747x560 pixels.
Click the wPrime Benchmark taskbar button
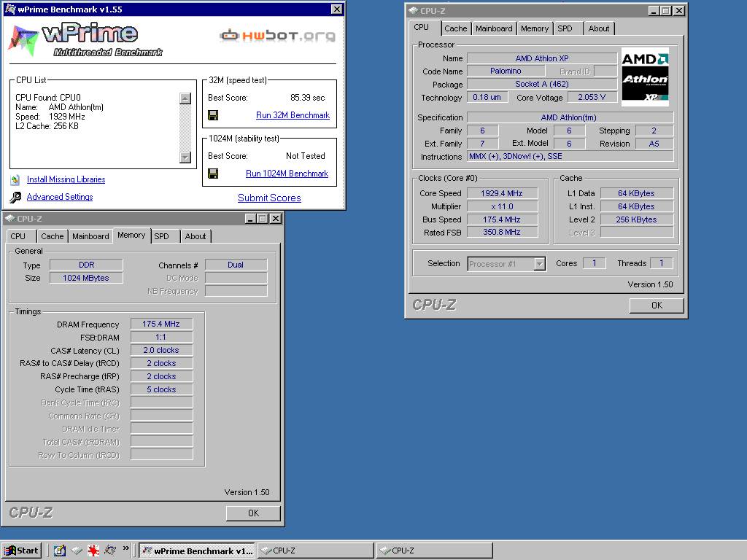pyautogui.click(x=197, y=551)
